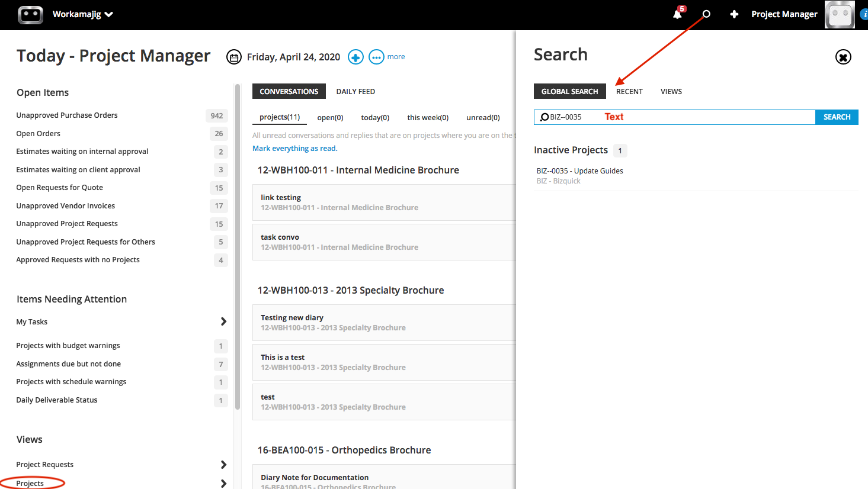868x489 pixels.
Task: Open Estimates waiting on internal approval
Action: click(x=82, y=152)
